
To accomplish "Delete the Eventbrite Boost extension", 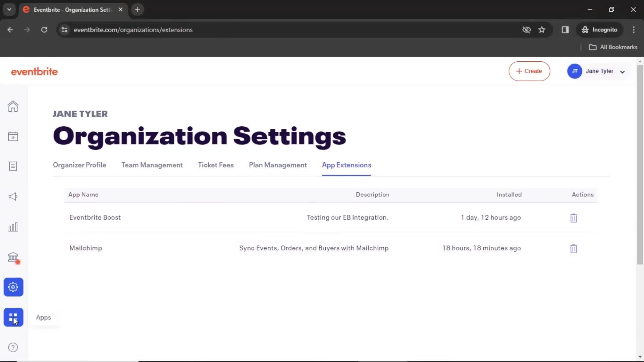I will point(574,218).
